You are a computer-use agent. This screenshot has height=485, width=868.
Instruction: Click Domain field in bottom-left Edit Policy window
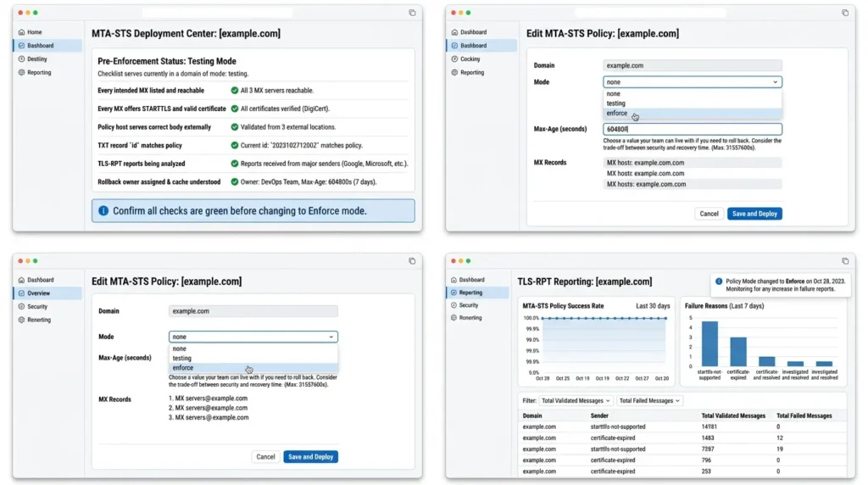[x=253, y=311]
